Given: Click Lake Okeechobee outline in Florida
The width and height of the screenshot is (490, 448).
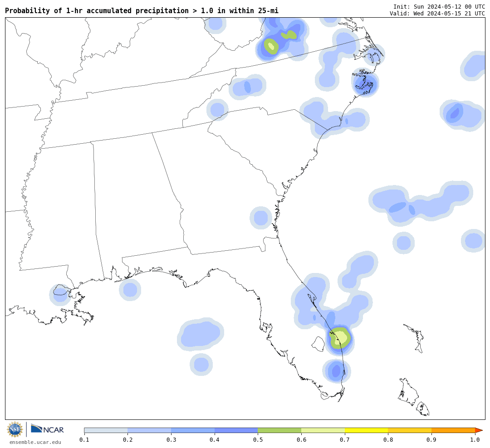Looking at the screenshot, I should [x=318, y=344].
